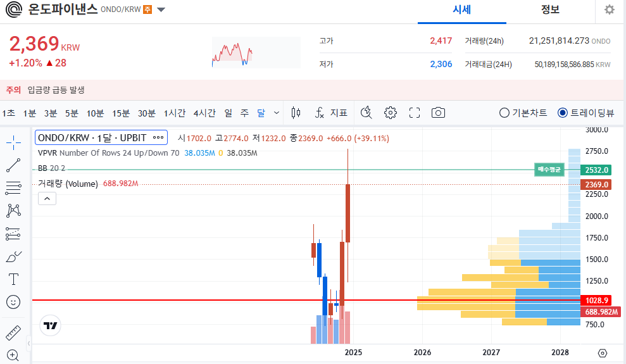Switch to the 정보 tab
The height and width of the screenshot is (364, 626).
tap(550, 9)
